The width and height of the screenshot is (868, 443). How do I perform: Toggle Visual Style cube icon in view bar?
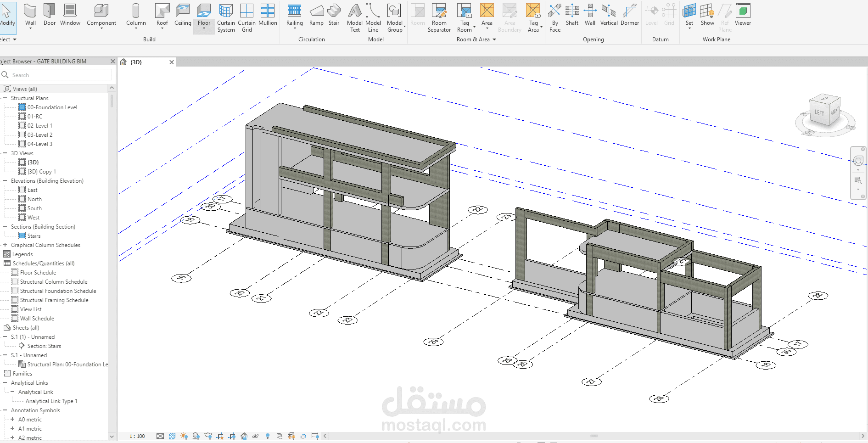click(172, 436)
